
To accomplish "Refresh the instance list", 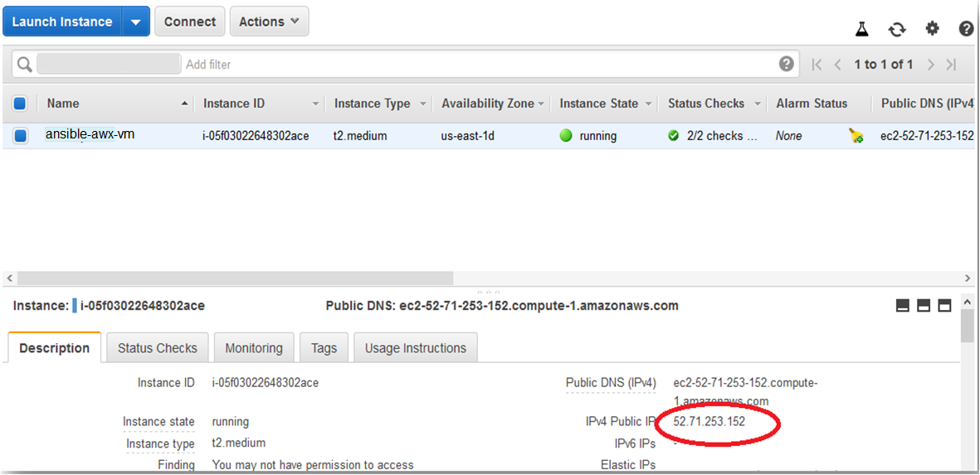I will [x=897, y=29].
